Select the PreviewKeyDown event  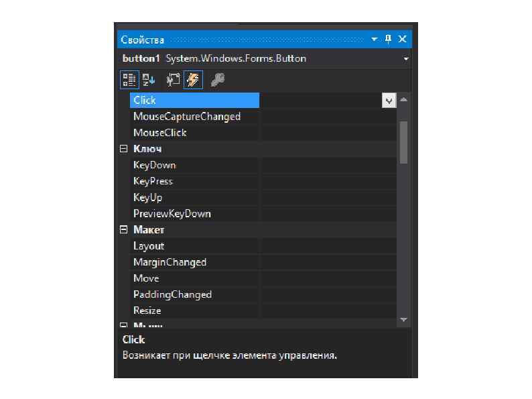pos(172,214)
